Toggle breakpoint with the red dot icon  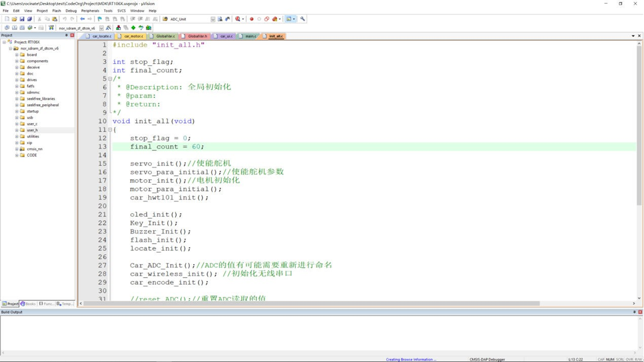[x=251, y=19]
